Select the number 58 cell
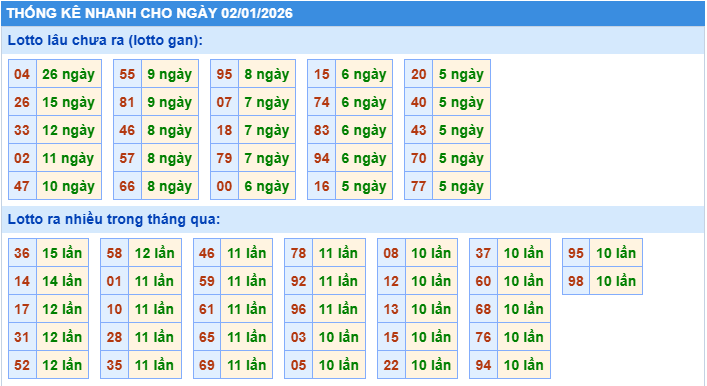This screenshot has height=386, width=707. point(115,253)
